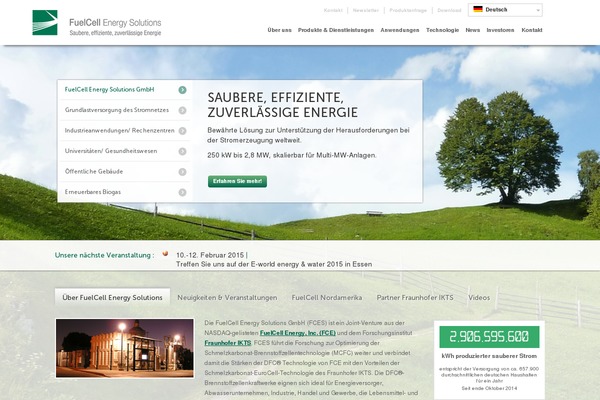Open Produkte & Dienstleistungen menu
The width and height of the screenshot is (600, 400).
coord(336,30)
